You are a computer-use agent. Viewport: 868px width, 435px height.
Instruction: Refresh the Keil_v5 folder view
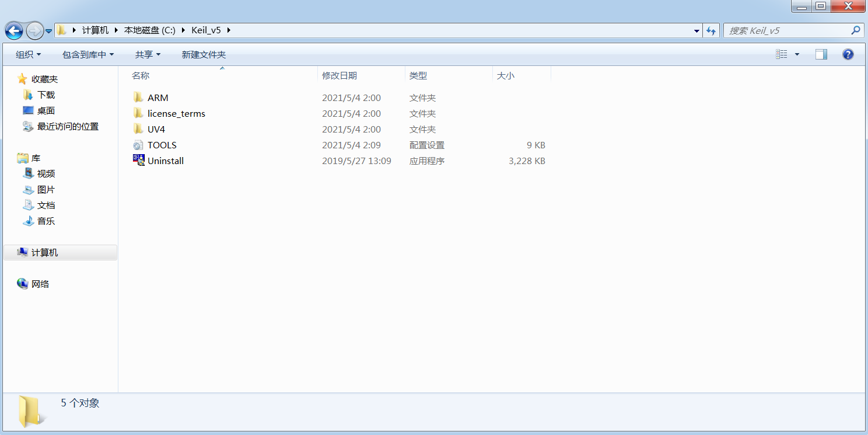710,31
